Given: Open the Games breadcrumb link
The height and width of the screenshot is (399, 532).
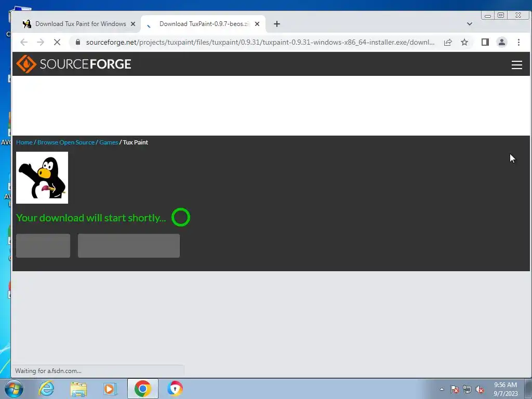Looking at the screenshot, I should pos(109,142).
